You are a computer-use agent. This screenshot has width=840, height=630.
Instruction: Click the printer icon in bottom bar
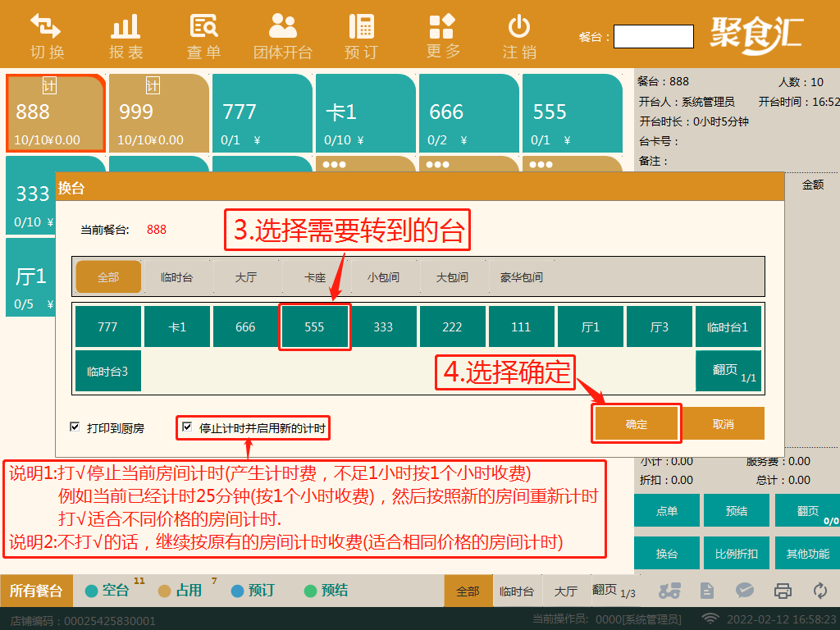783,591
